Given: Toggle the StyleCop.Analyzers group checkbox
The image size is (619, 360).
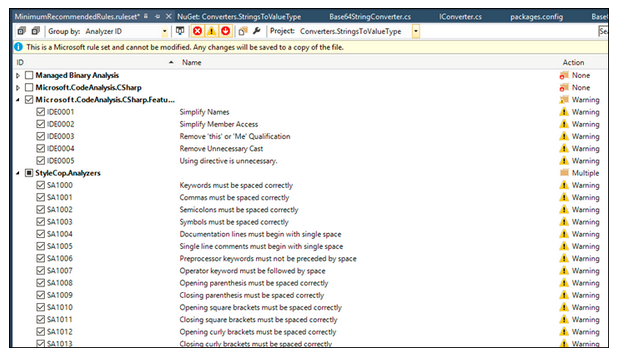Looking at the screenshot, I should click(29, 173).
